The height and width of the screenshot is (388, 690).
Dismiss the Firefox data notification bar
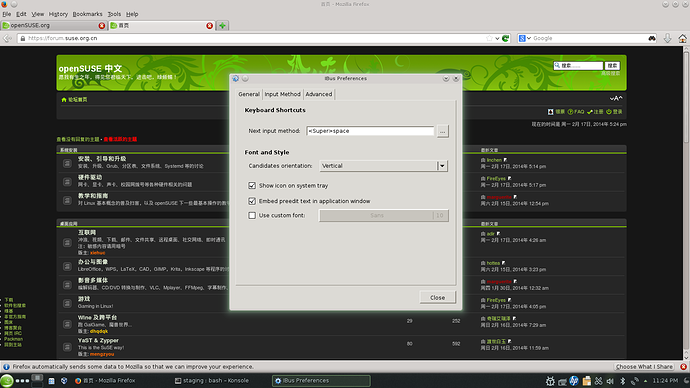[x=683, y=366]
